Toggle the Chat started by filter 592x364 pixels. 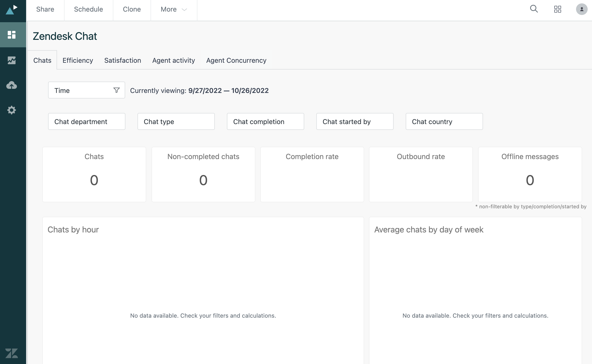click(354, 121)
